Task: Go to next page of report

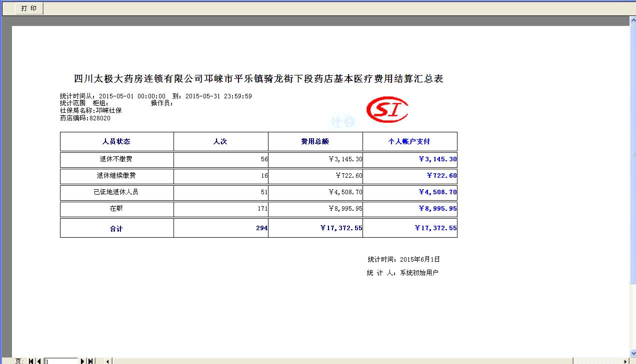Action: (x=82, y=361)
